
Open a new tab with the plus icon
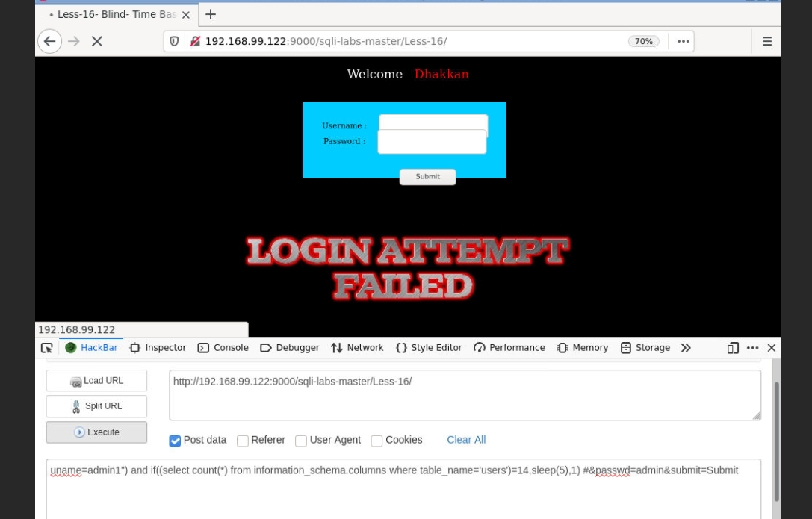pos(210,14)
